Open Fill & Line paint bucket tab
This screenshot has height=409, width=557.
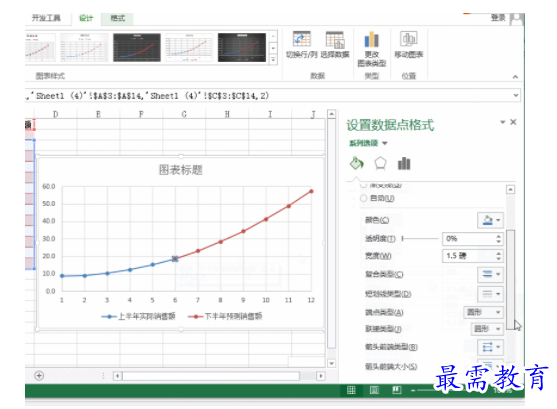point(356,163)
